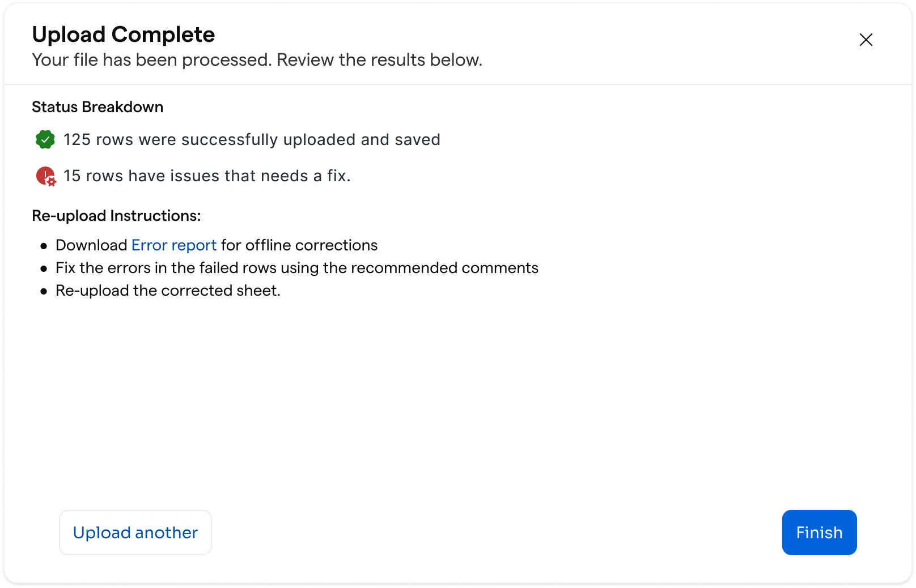Click the Re-upload the corrected sheet line
This screenshot has height=588, width=916.
point(168,291)
